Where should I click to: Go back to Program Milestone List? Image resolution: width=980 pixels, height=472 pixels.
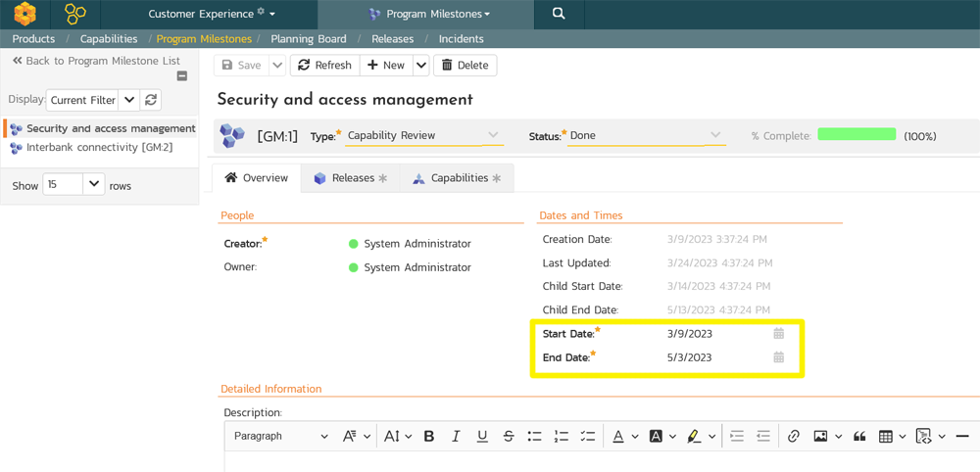(x=95, y=61)
